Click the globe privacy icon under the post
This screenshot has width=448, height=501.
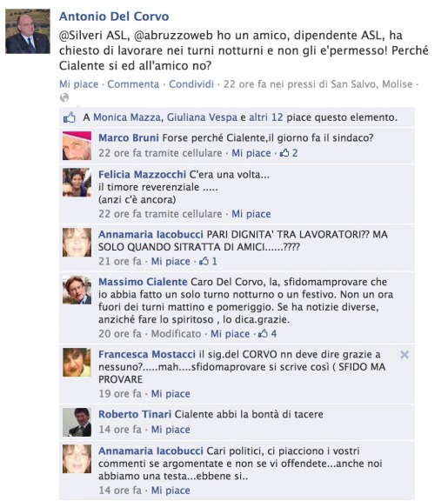[64, 97]
